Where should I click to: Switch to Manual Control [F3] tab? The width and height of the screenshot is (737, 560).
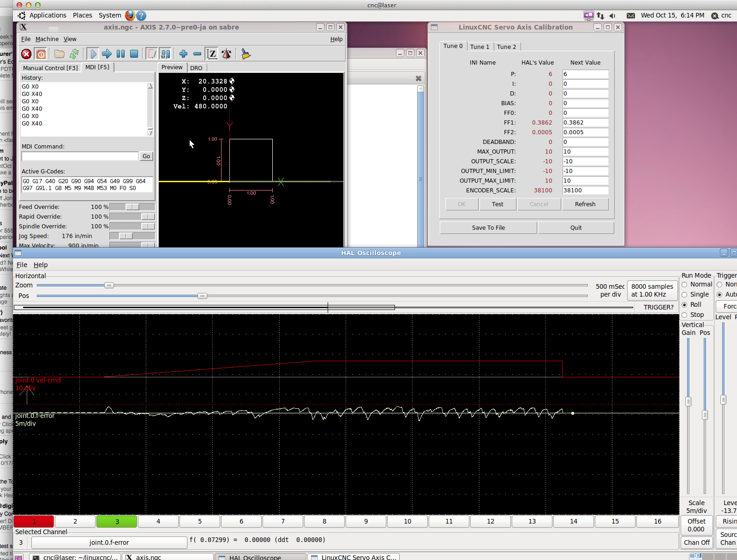click(50, 68)
